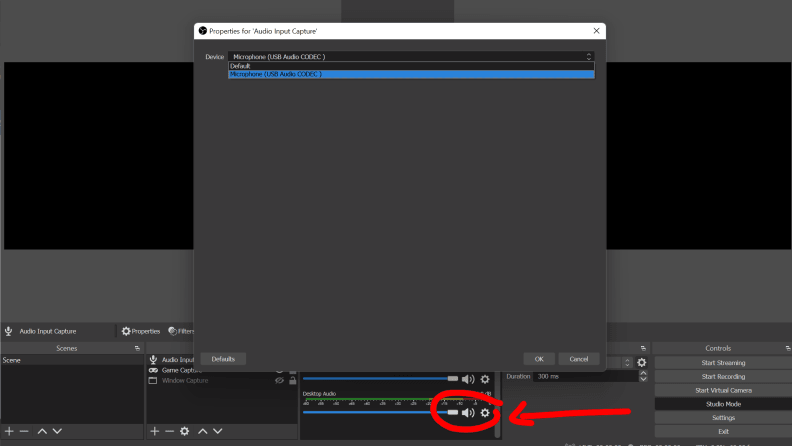Screen dimensions: 792x446
Task: Confirm with OK button
Action: click(x=539, y=359)
